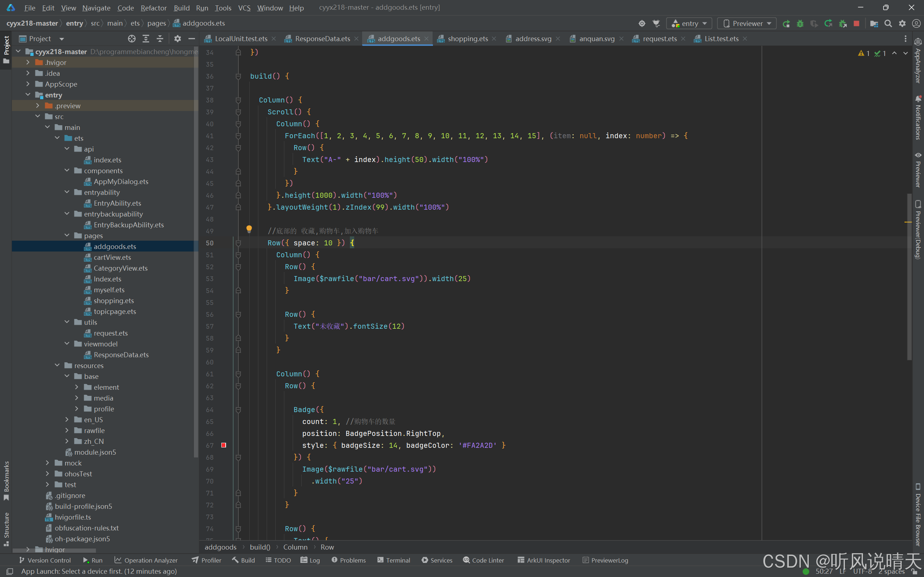Screen dimensions: 924x577
Task: Click the green Debug bug icon
Action: click(800, 24)
